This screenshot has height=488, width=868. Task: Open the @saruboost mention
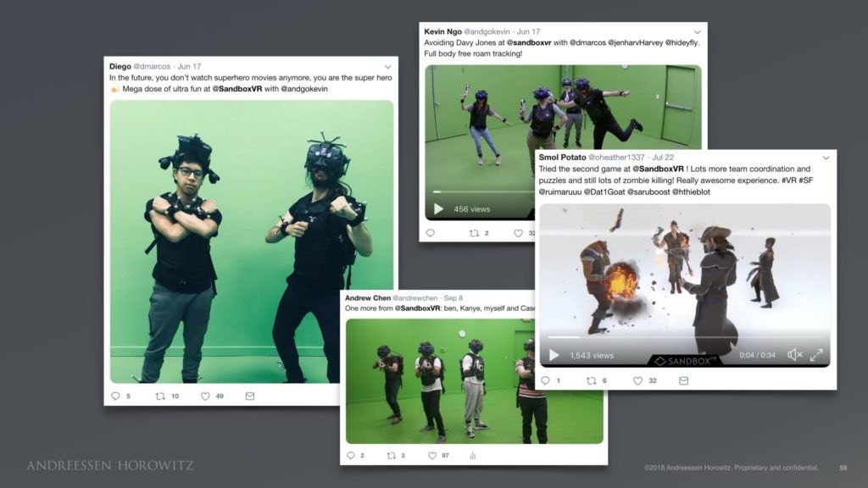click(648, 192)
